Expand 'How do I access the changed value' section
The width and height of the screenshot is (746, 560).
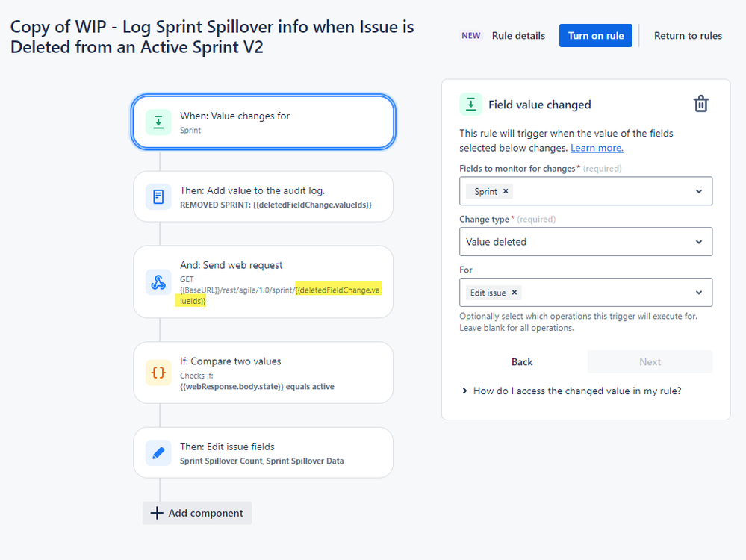click(x=572, y=391)
